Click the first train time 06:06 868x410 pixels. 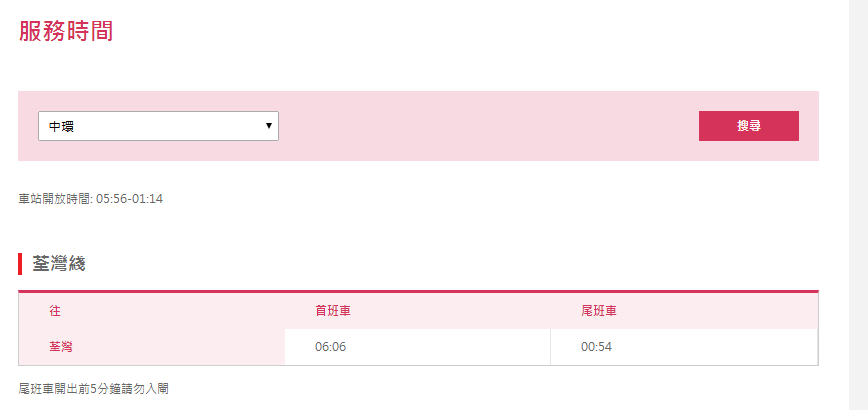330,347
